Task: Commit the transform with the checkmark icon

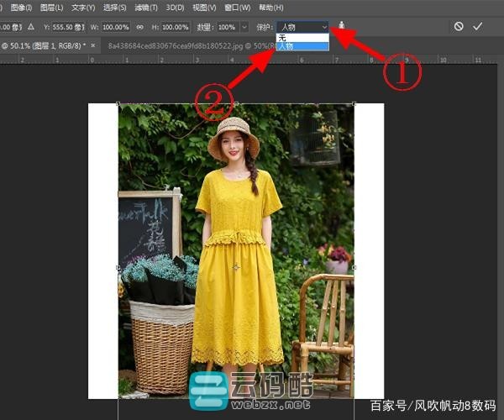Action: pos(477,27)
